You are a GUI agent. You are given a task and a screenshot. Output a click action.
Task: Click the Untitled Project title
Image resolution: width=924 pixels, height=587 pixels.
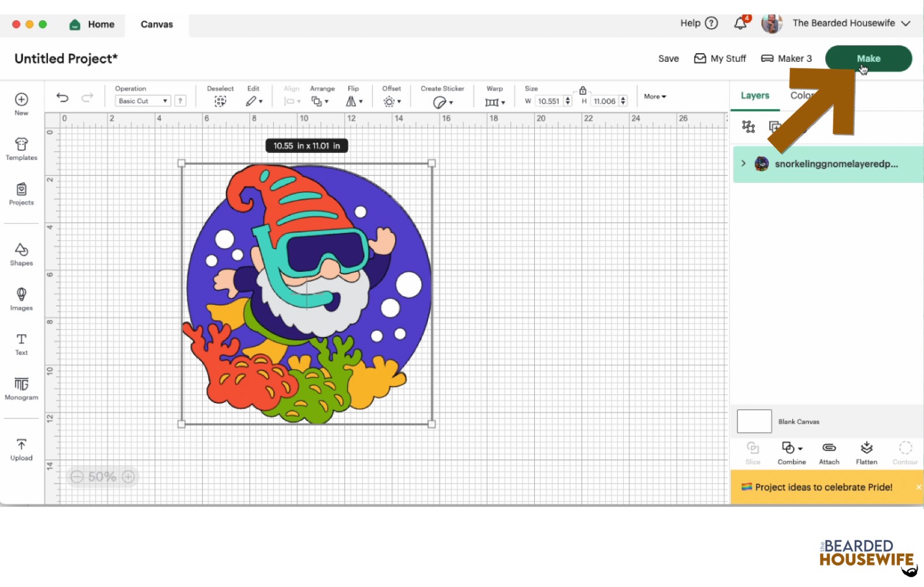66,58
